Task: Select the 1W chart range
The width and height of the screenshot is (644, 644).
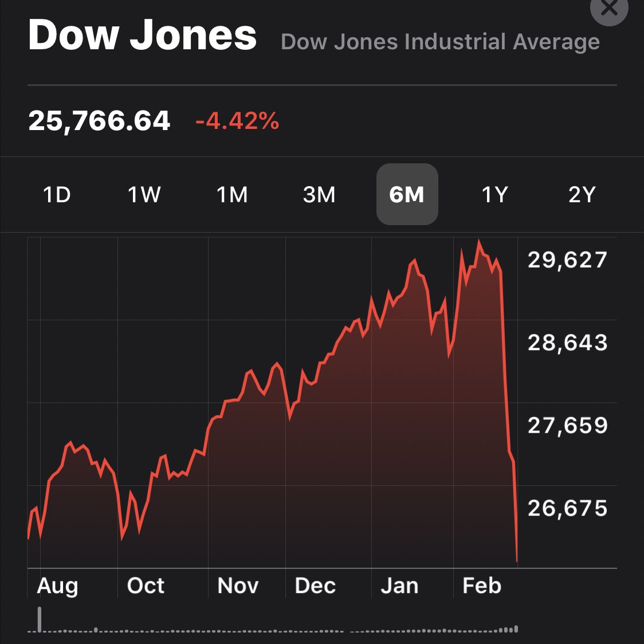Action: 144,195
